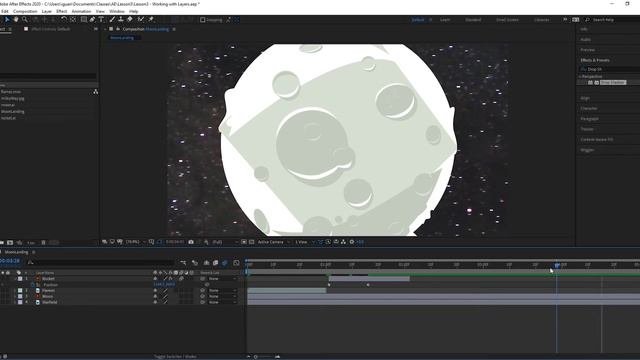640x360 pixels.
Task: Switch to the Learn workspace
Action: [x=445, y=20]
